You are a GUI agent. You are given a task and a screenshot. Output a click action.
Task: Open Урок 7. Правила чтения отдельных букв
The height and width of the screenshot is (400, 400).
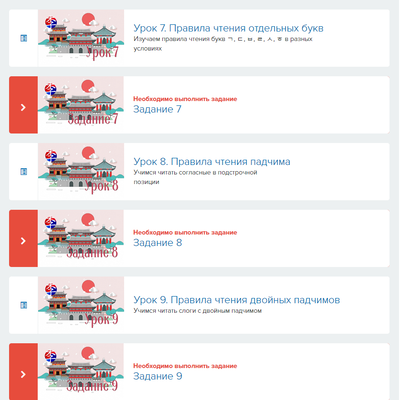point(228,28)
